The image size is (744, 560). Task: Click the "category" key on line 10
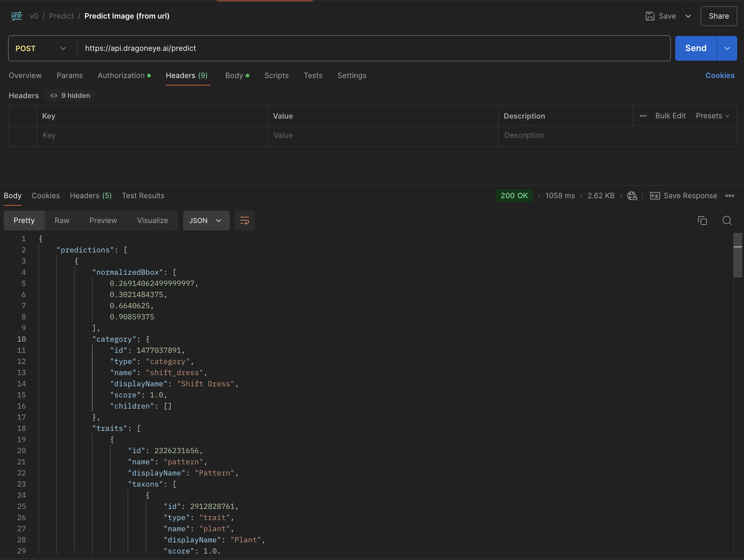pyautogui.click(x=114, y=339)
